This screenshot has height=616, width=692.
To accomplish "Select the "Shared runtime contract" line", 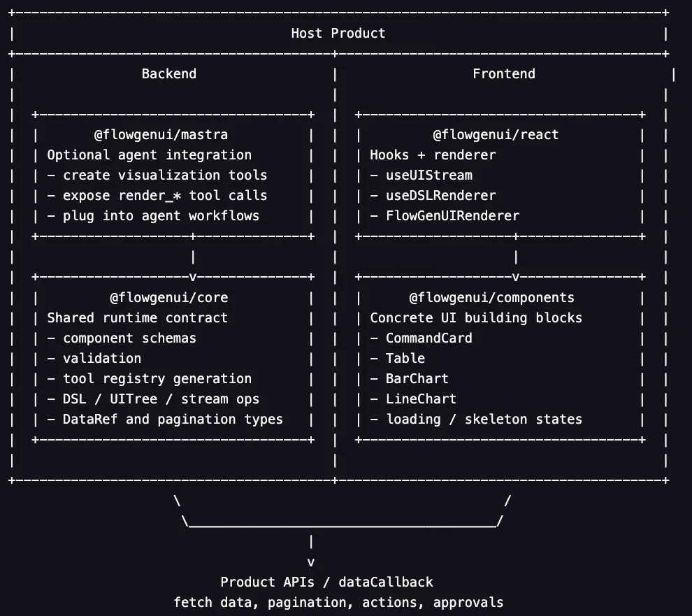I will pyautogui.click(x=137, y=317).
